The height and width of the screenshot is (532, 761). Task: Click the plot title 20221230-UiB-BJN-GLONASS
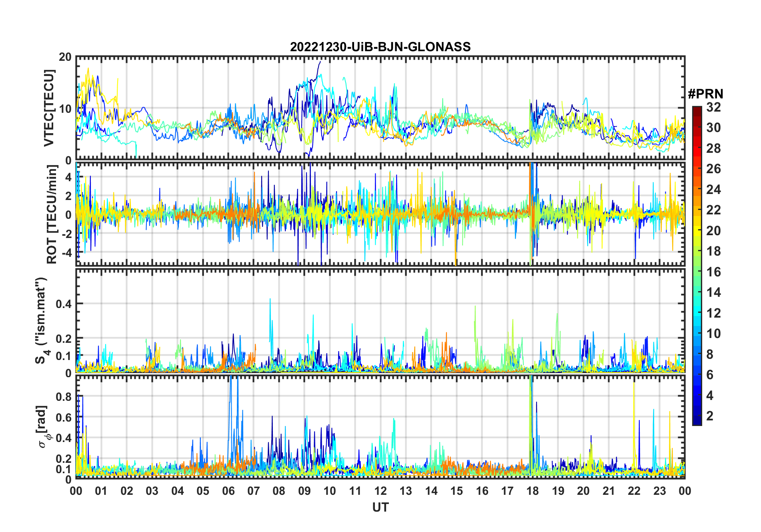[x=380, y=47]
